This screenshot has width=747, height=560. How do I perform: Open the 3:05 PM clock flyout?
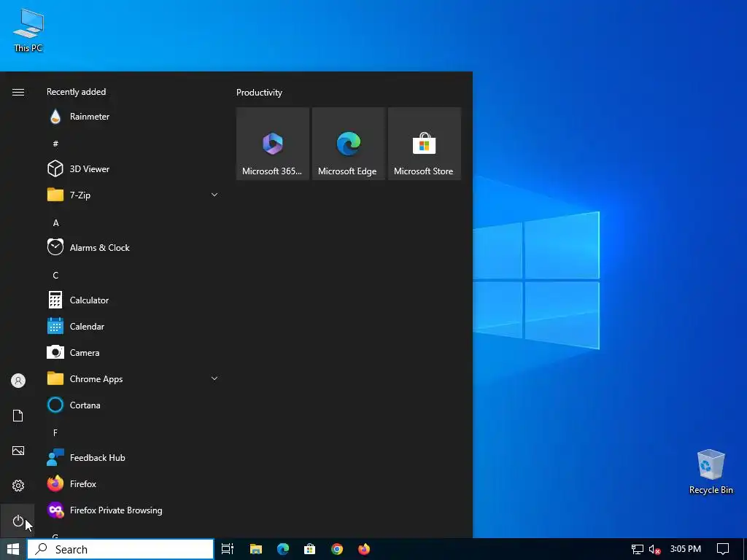click(686, 549)
